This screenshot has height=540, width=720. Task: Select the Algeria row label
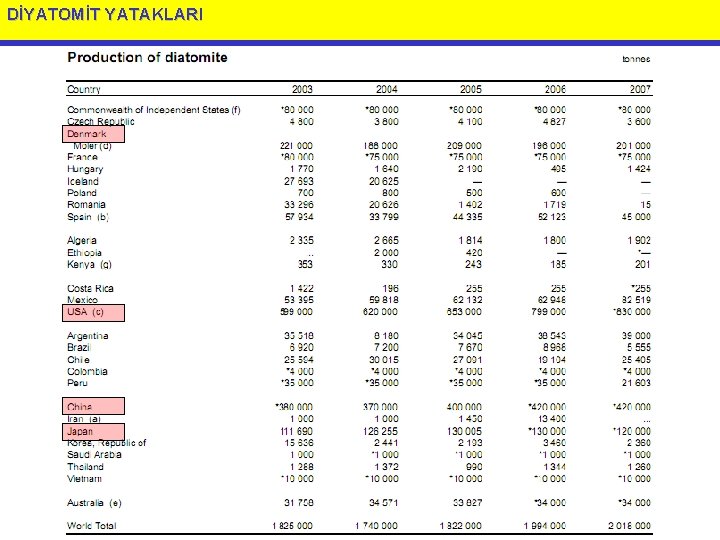(x=82, y=241)
